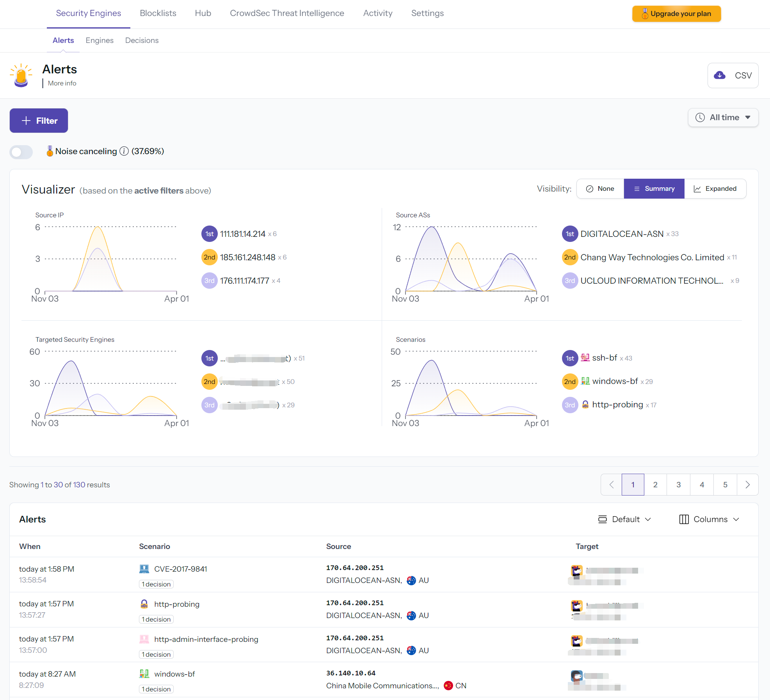Click the windows-bf scenario icon in Visualizer

click(585, 381)
